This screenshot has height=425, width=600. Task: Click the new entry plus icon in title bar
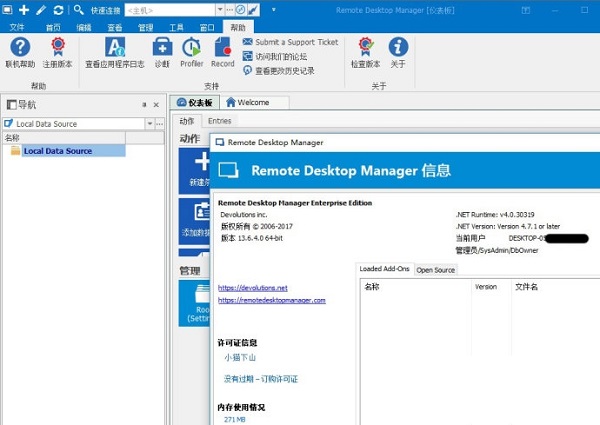[x=24, y=10]
